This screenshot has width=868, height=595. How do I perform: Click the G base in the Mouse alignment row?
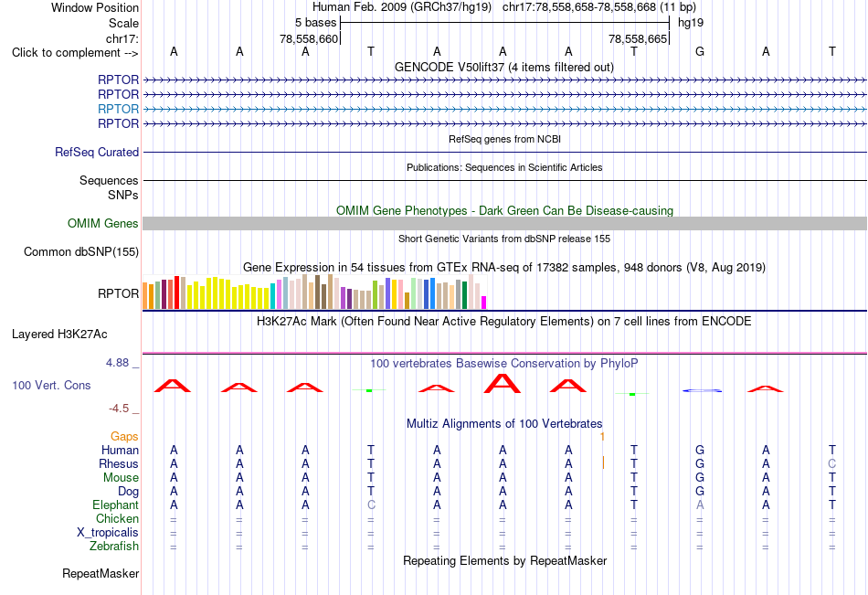coord(700,477)
